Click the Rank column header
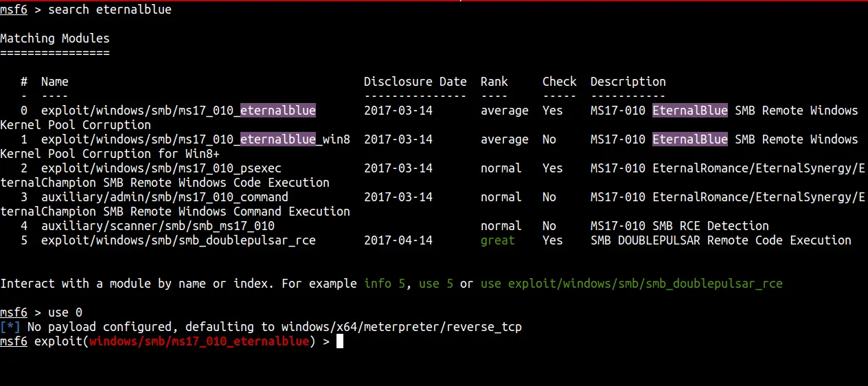 [494, 82]
